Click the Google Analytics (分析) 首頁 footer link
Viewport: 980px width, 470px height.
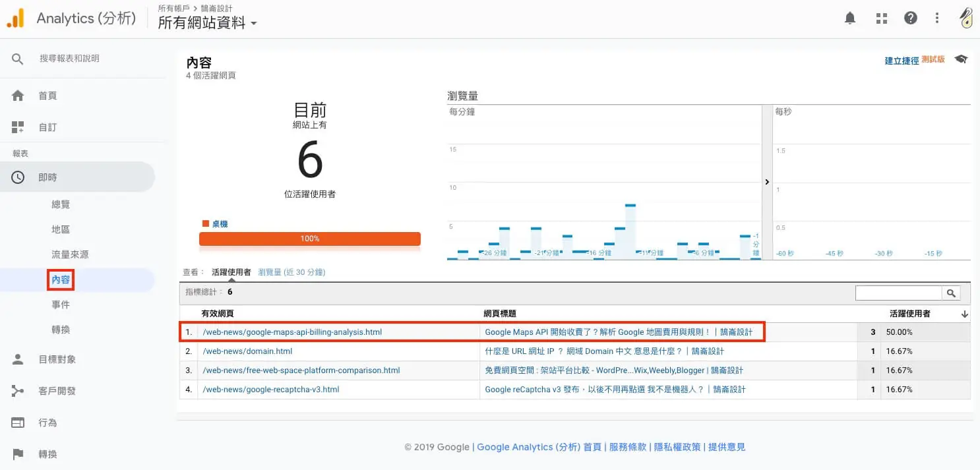pyautogui.click(x=539, y=447)
